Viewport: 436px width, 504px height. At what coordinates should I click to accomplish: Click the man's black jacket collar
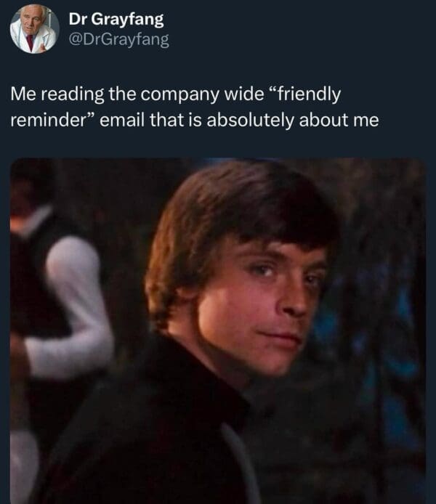pyautogui.click(x=206, y=379)
